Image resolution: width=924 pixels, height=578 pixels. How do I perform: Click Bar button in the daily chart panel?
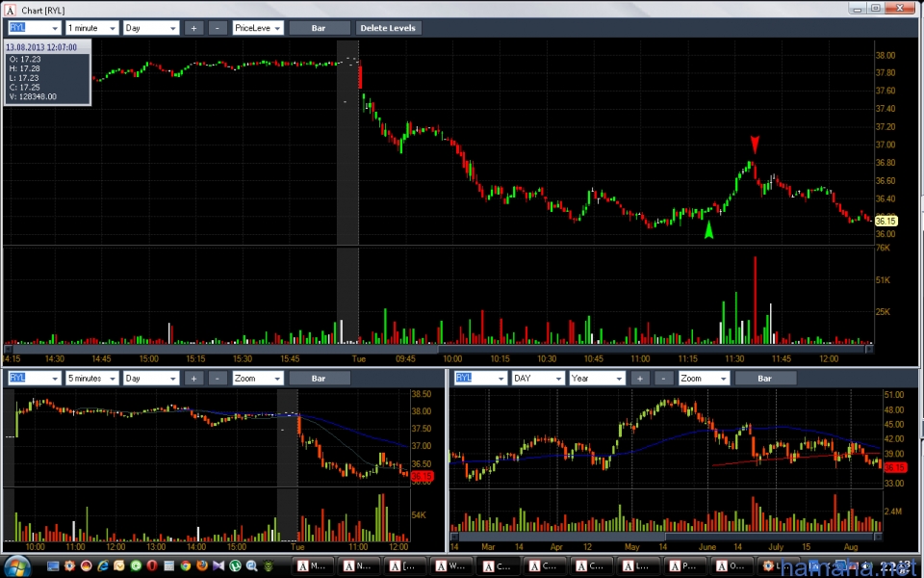(764, 379)
